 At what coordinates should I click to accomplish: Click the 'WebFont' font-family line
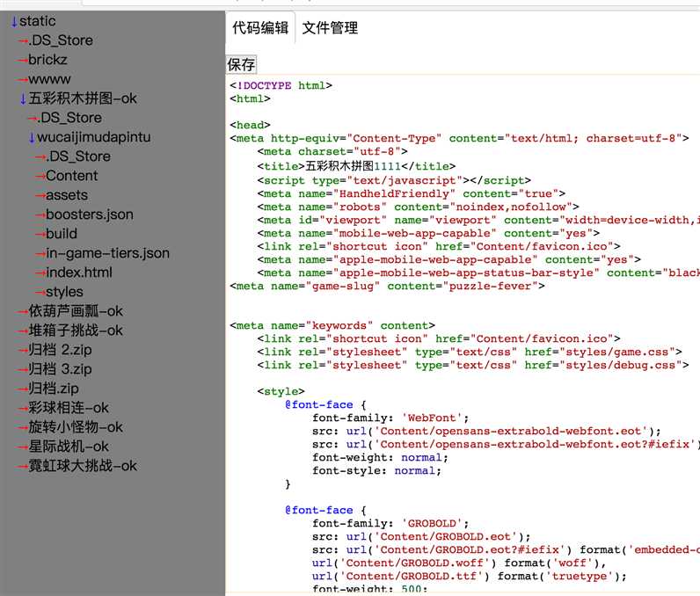click(x=390, y=418)
